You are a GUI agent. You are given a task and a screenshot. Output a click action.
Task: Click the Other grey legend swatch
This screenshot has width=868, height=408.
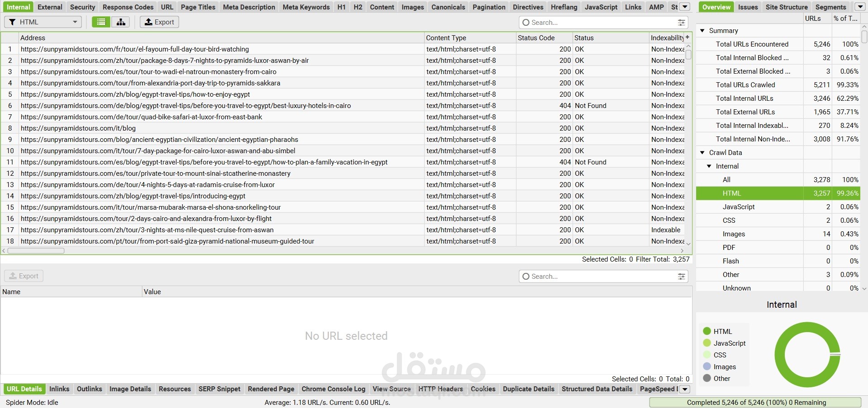click(707, 378)
